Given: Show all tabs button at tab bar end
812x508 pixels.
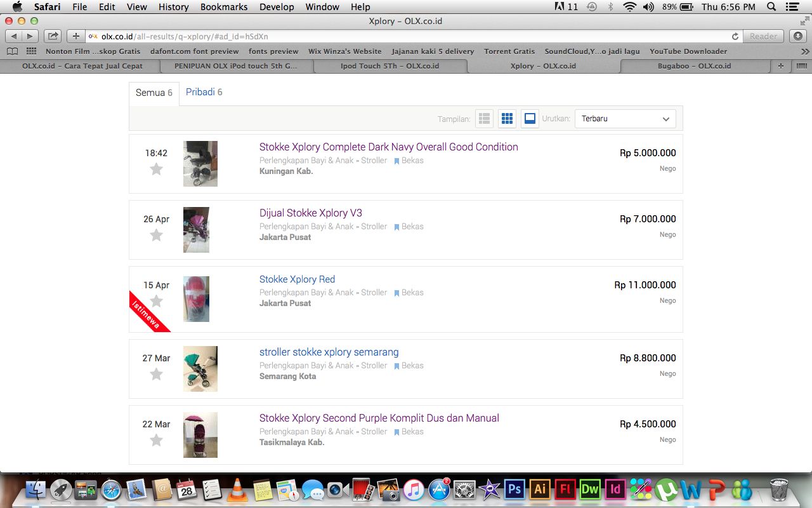Looking at the screenshot, I should point(801,66).
